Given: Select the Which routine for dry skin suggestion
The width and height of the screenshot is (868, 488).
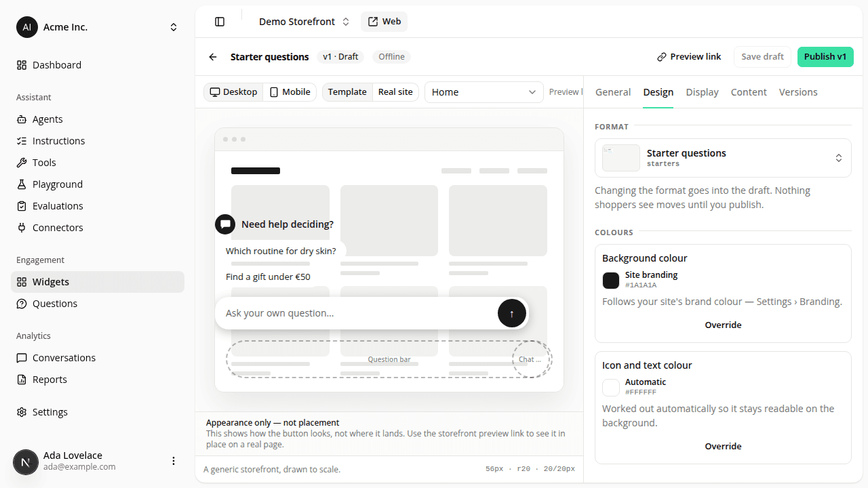Looking at the screenshot, I should pyautogui.click(x=281, y=251).
